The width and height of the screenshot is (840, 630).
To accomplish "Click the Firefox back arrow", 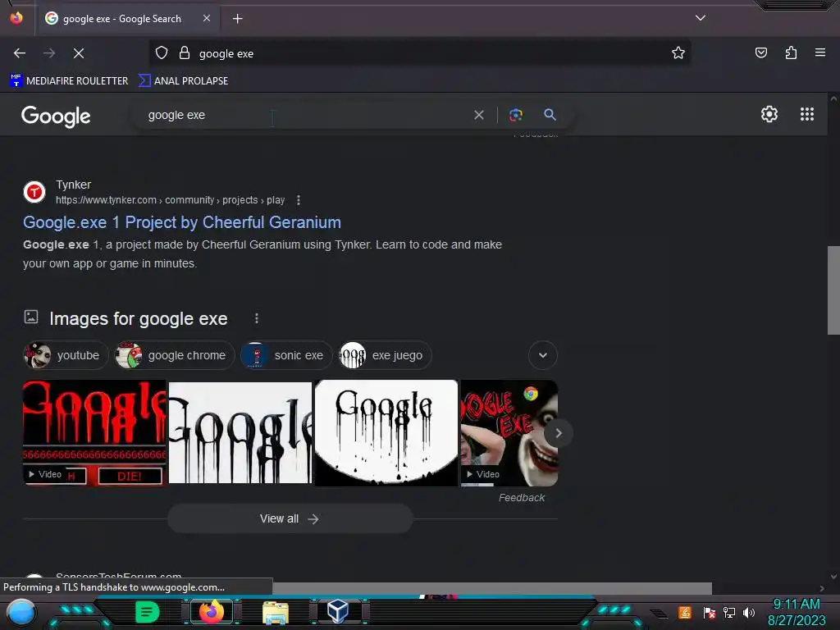I will click(x=20, y=53).
